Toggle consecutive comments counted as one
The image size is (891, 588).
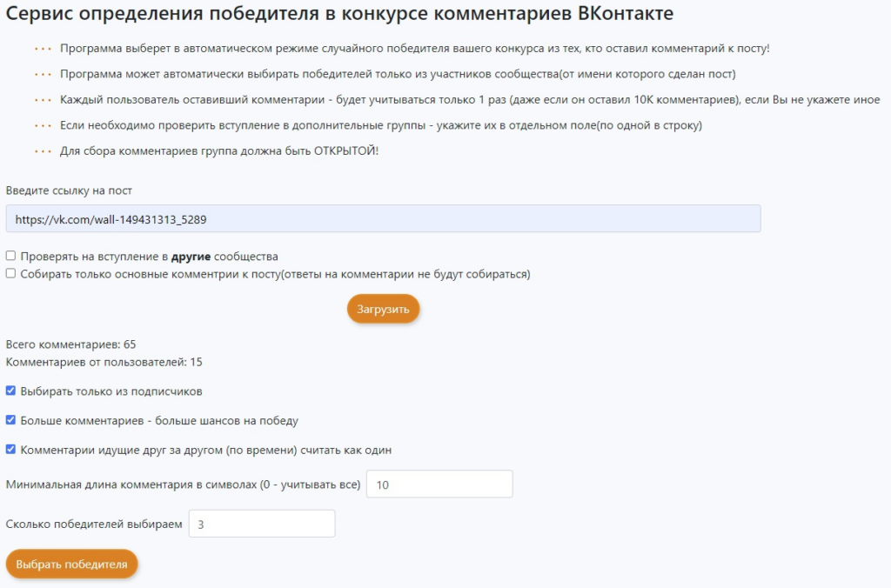click(x=10, y=450)
